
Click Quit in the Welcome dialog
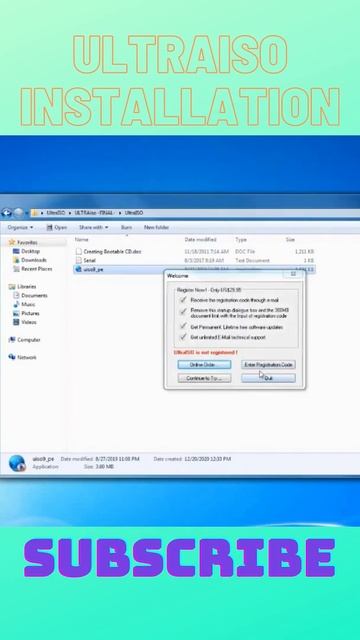[x=268, y=378]
